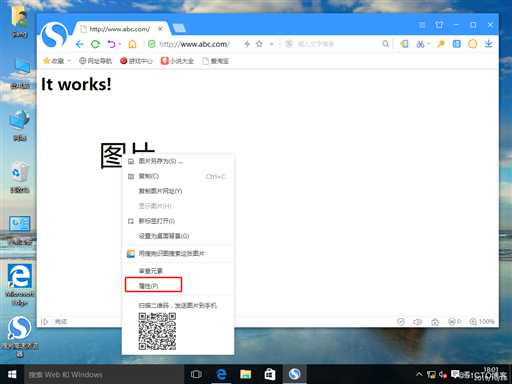Select the http://www.abc.com/ tab

pos(119,29)
